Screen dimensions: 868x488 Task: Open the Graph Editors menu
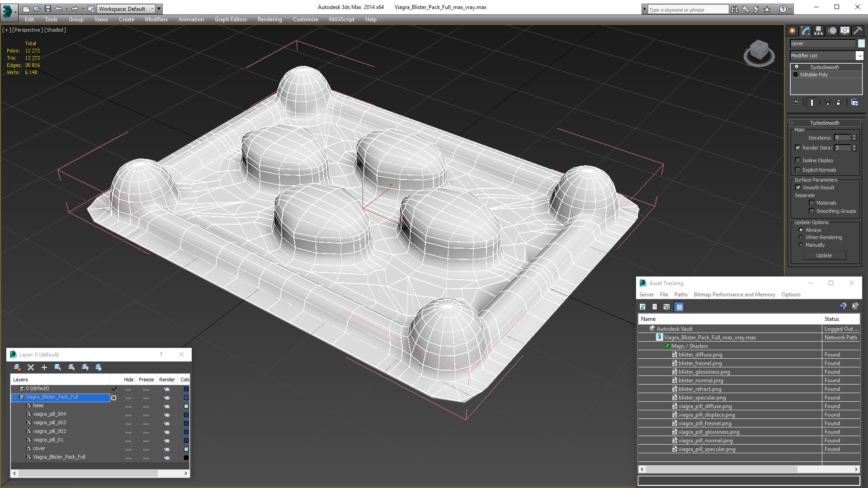point(231,19)
